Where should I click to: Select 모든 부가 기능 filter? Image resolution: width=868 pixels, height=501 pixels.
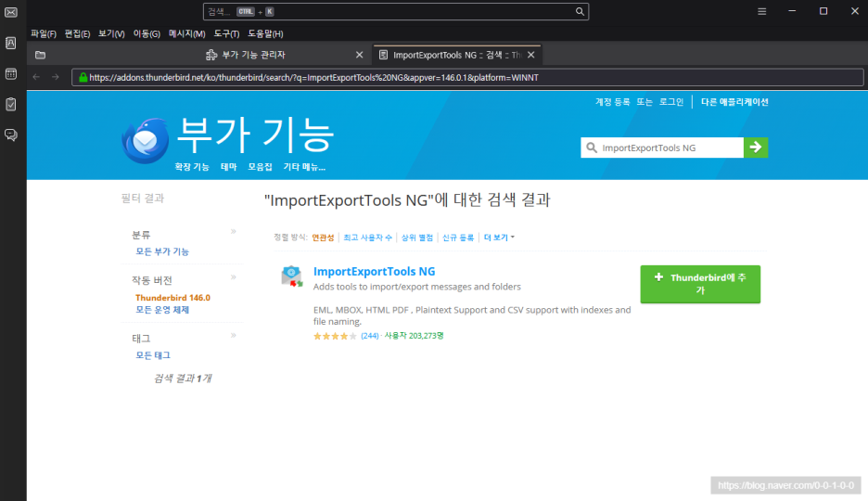coord(162,251)
